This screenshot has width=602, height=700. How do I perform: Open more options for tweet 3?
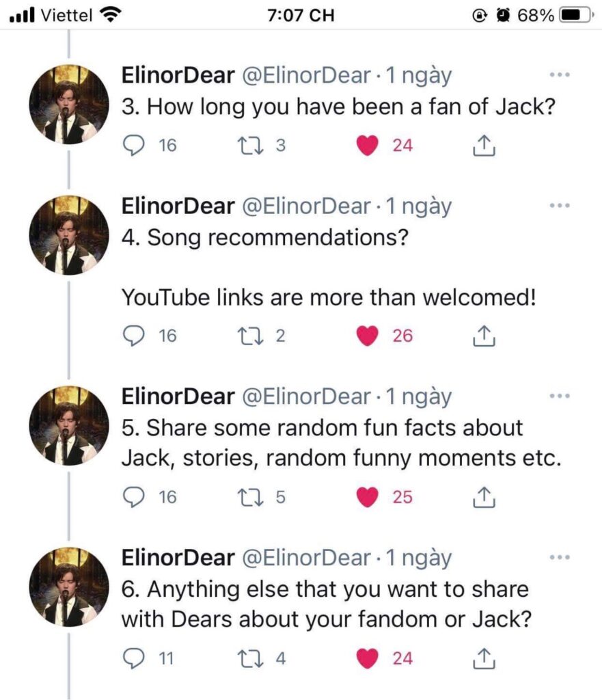(560, 75)
